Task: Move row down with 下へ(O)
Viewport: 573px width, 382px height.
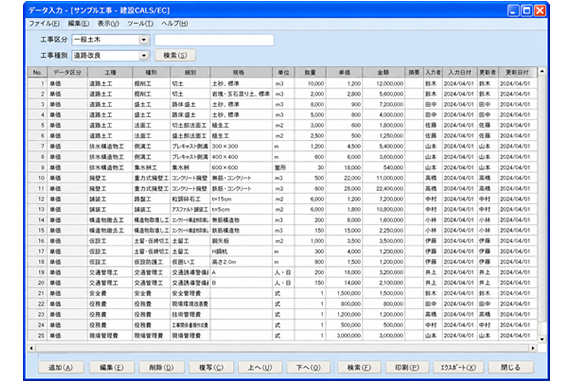Action: pyautogui.click(x=308, y=367)
